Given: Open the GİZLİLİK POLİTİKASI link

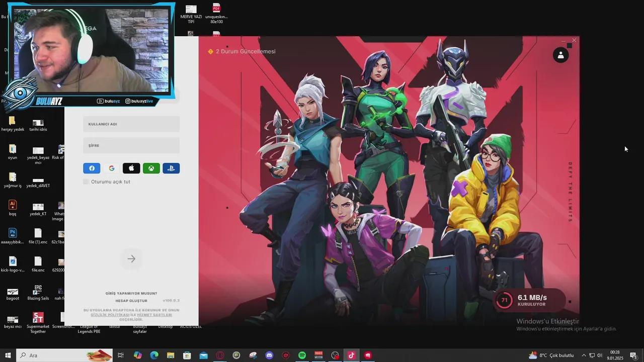Looking at the screenshot, I should click(110, 315).
